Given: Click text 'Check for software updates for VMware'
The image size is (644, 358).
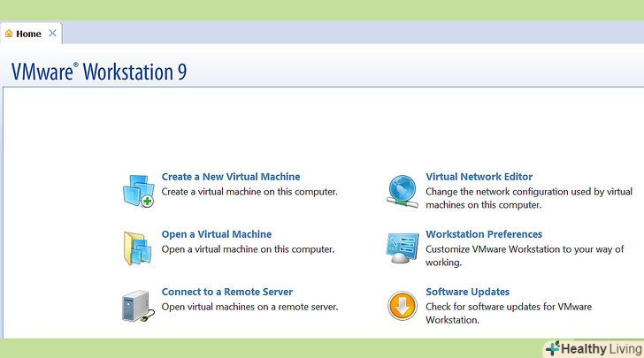Looking at the screenshot, I should pos(509,307).
